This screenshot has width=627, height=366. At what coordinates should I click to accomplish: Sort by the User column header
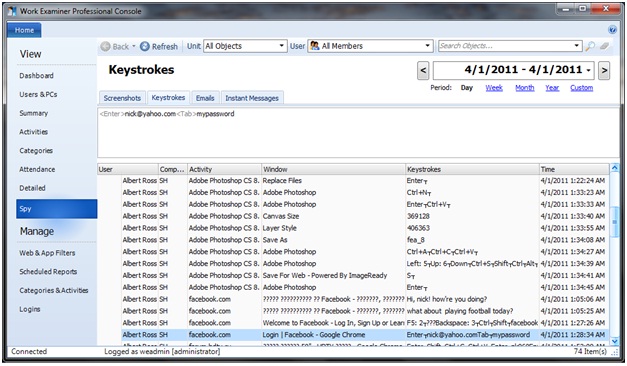pos(128,169)
